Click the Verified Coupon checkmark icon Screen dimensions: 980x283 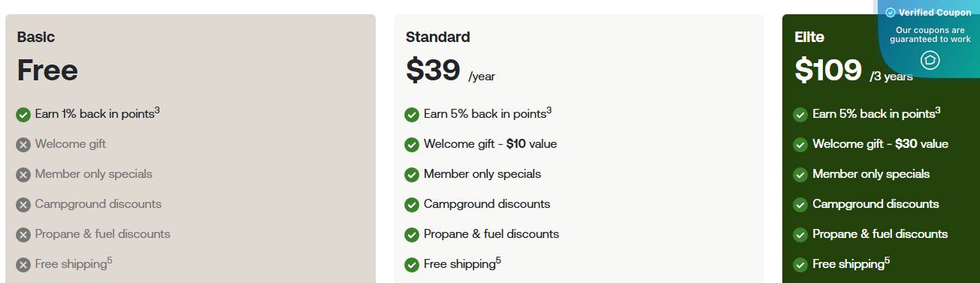pos(891,13)
